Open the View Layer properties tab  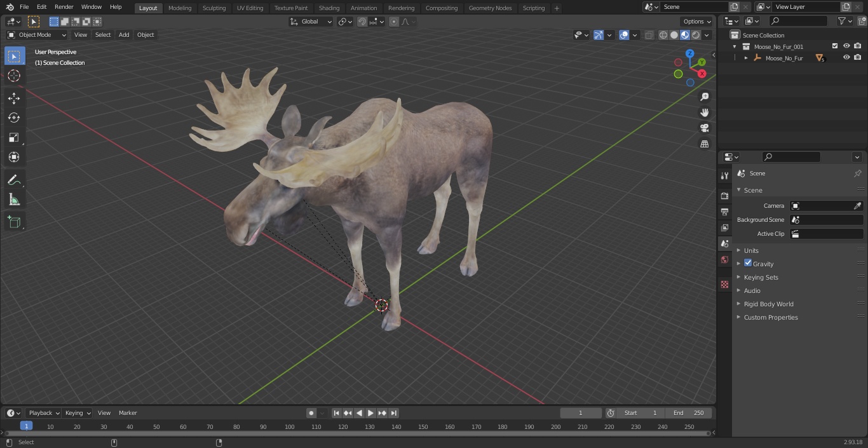[724, 227]
